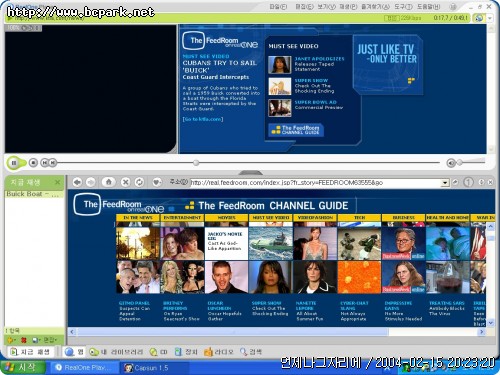Adjust the volume slider knob

[x=460, y=162]
